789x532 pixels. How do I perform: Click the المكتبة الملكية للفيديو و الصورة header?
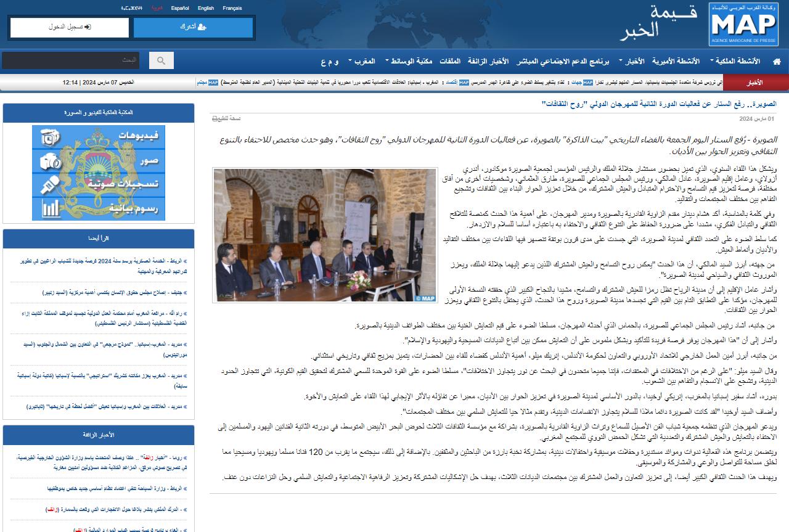tap(99, 113)
